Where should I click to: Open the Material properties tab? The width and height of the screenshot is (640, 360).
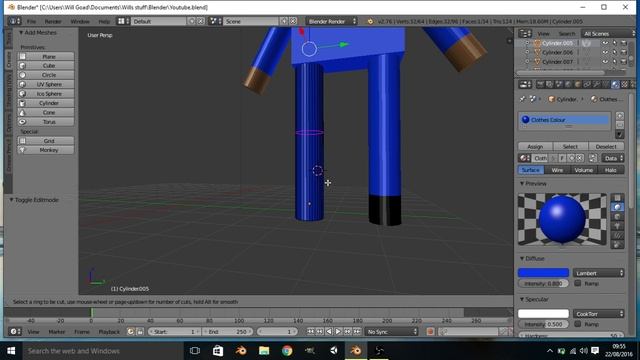(615, 84)
